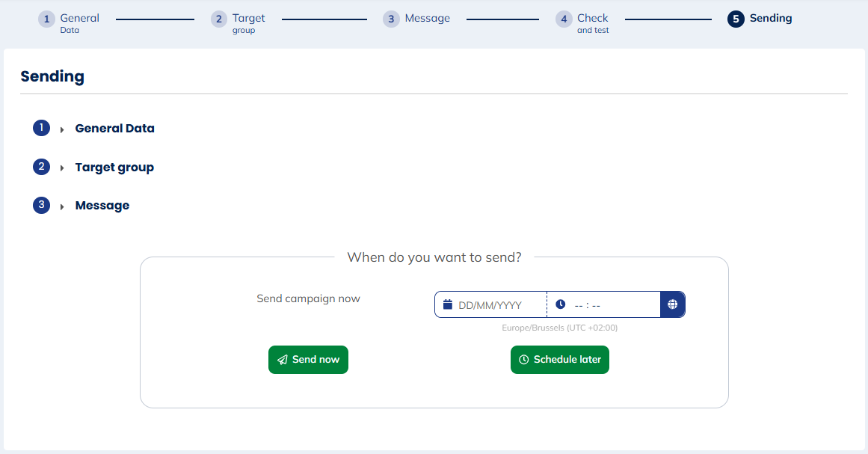The width and height of the screenshot is (868, 454).
Task: Click the numbered circle 2 beside Target group
Action: pyautogui.click(x=41, y=167)
